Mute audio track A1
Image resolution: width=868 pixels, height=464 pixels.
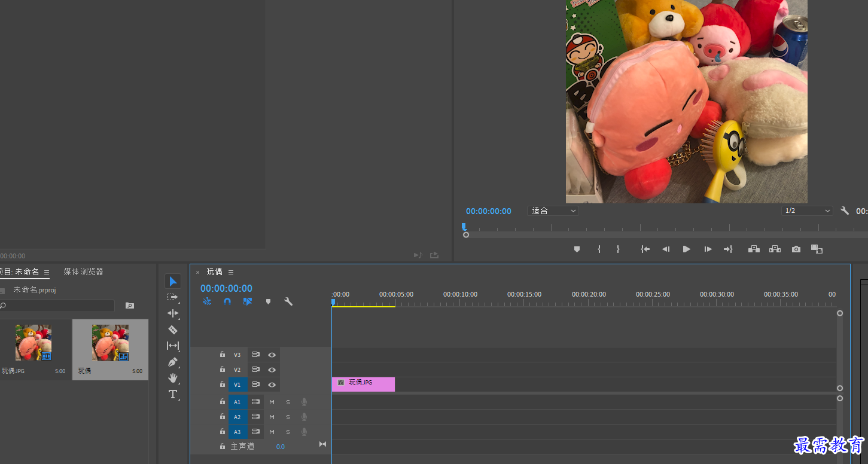coord(272,402)
